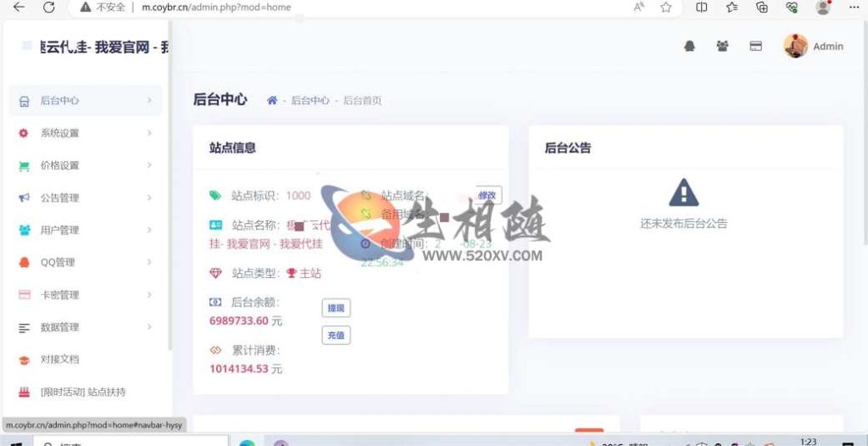Open notifications bell icon in header

point(689,47)
